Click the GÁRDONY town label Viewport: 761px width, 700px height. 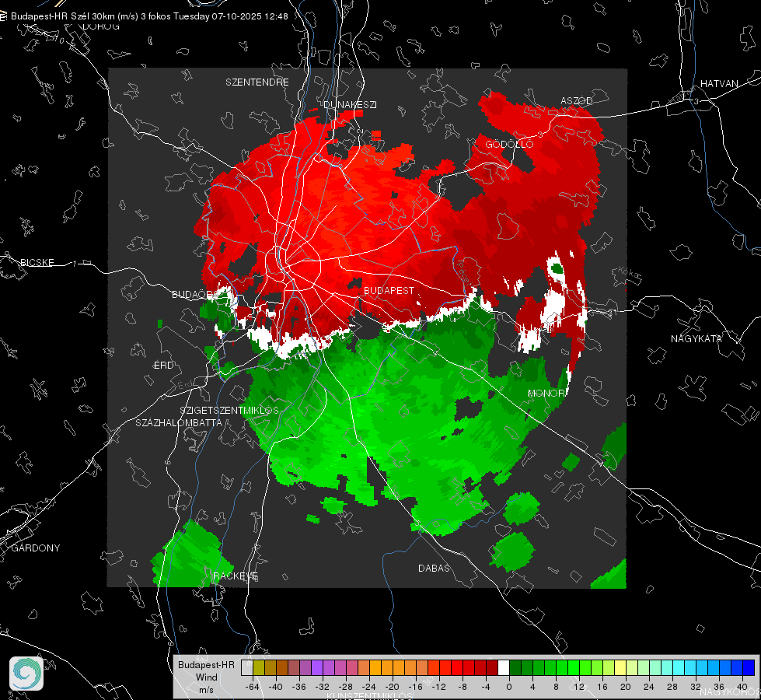pyautogui.click(x=36, y=548)
